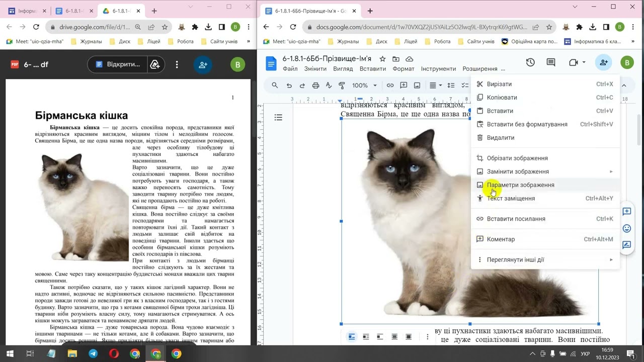Add a comment using the toolbar icon
The width and height of the screenshot is (644, 362).
[x=404, y=85]
